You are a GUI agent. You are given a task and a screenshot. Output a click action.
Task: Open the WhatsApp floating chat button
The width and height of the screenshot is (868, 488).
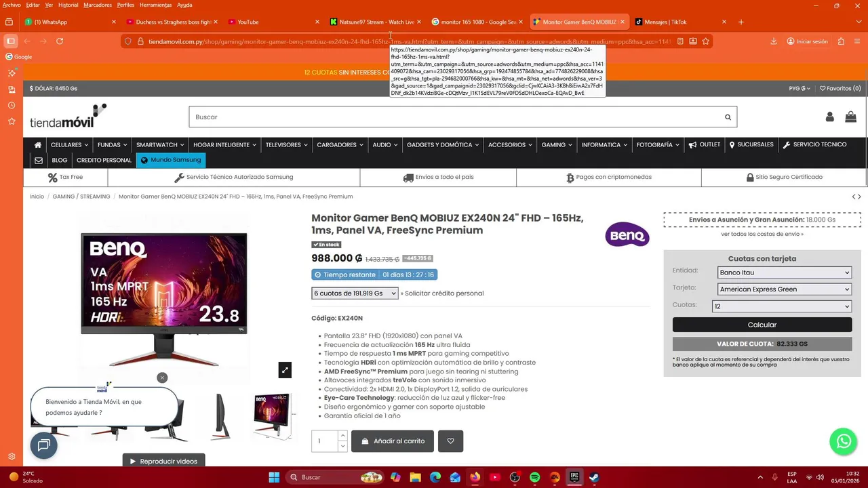pos(844,441)
